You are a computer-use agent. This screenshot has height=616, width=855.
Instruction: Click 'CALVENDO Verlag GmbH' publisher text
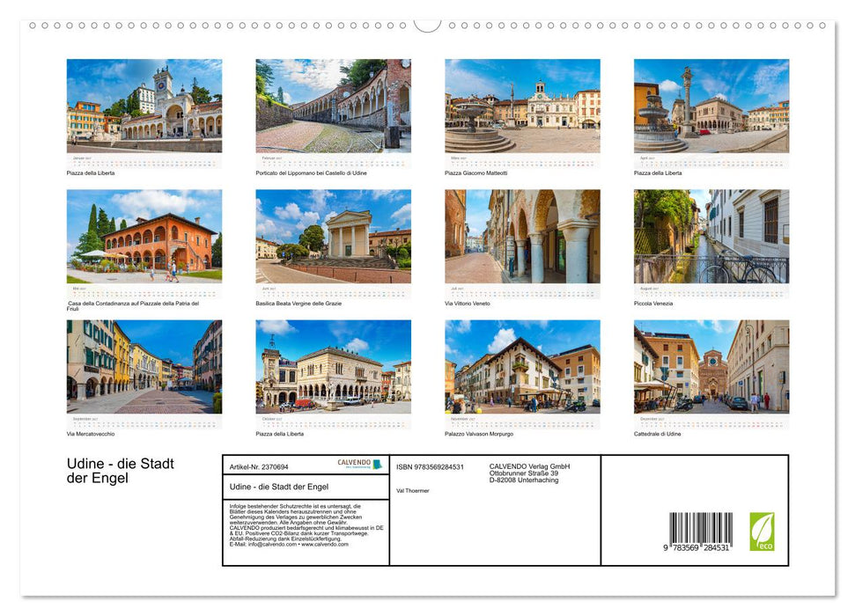(529, 466)
